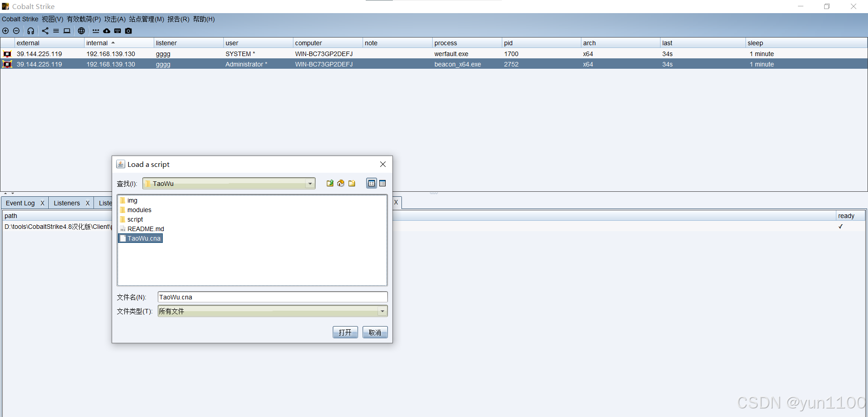Sort by the pid column header

pos(542,43)
